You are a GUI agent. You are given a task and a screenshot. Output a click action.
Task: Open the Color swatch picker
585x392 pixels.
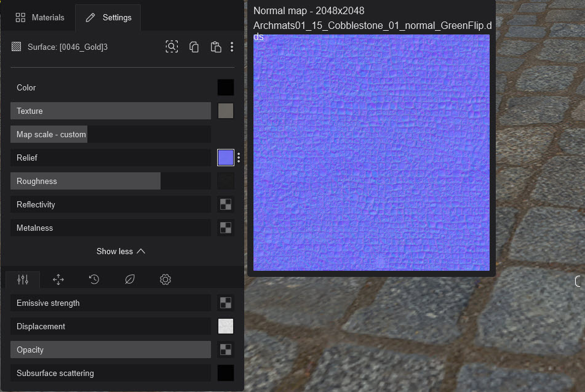coord(225,87)
